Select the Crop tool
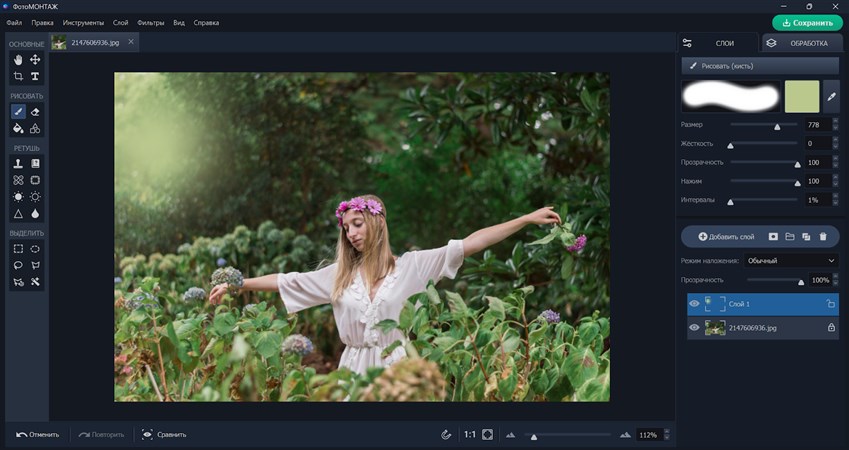The width and height of the screenshot is (849, 450). pyautogui.click(x=18, y=76)
